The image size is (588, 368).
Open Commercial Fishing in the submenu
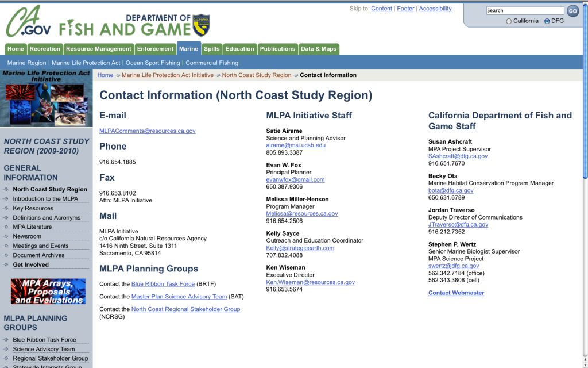tap(212, 63)
